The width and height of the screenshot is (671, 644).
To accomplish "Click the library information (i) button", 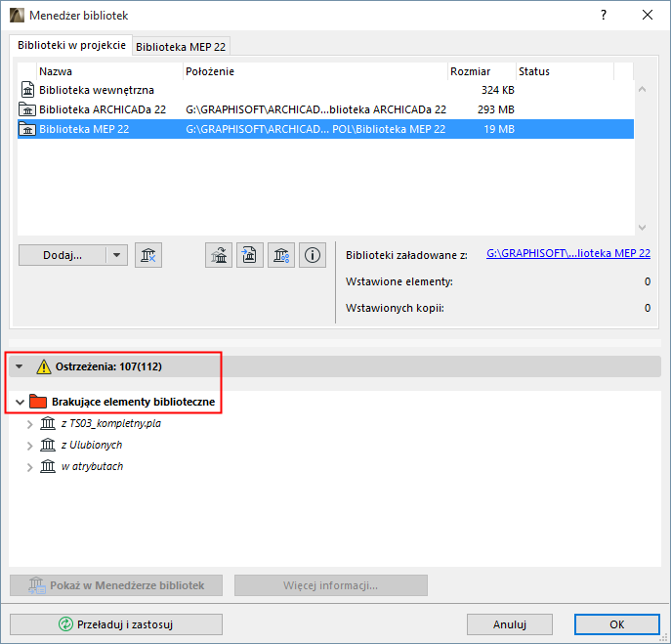I will [x=313, y=255].
